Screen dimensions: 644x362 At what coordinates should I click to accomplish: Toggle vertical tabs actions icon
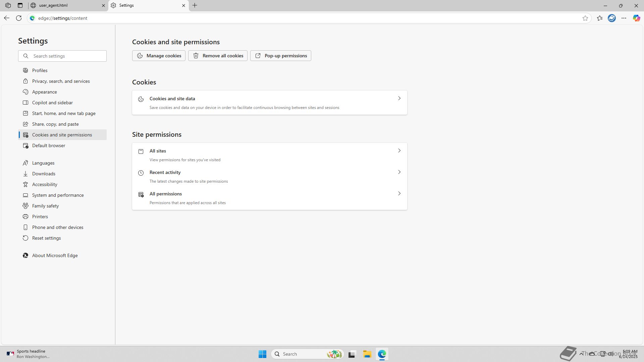click(x=20, y=5)
